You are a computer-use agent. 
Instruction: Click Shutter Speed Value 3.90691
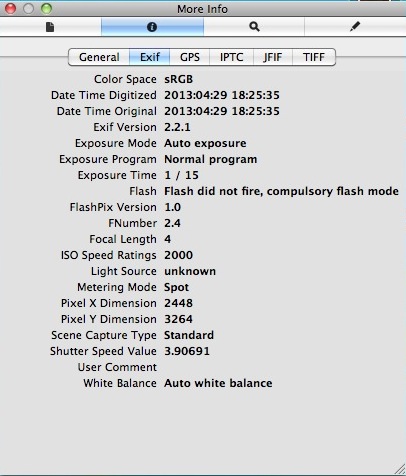click(187, 351)
